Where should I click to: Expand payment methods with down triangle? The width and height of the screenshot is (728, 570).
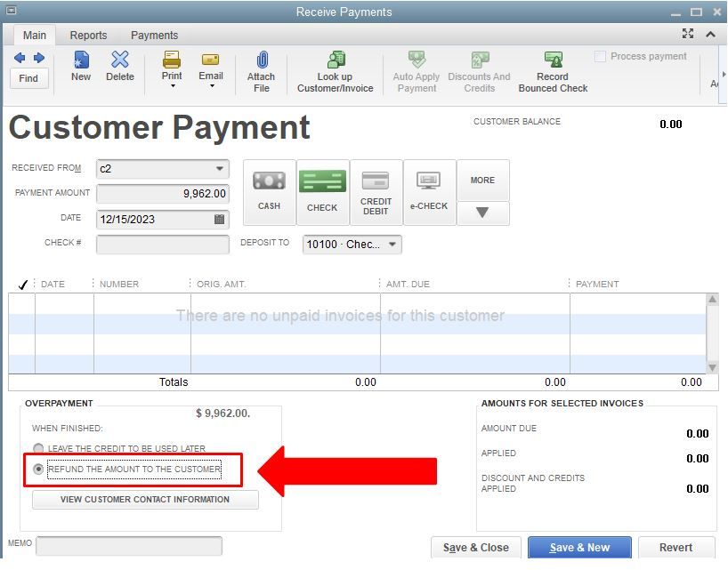point(483,213)
